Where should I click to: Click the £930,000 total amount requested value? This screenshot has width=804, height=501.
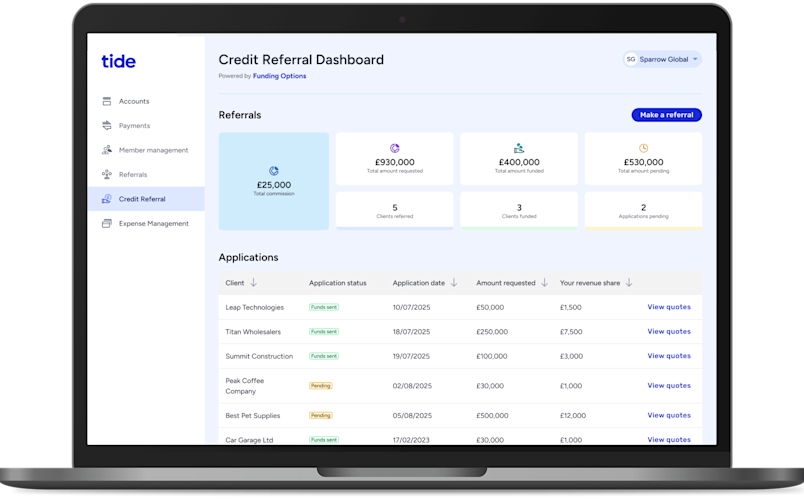(x=394, y=162)
